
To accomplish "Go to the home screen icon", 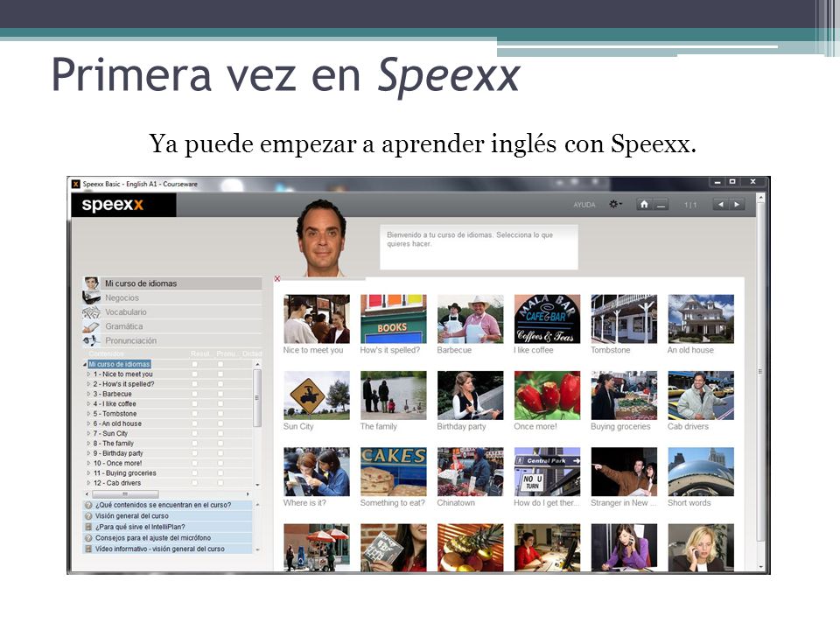I will point(645,204).
